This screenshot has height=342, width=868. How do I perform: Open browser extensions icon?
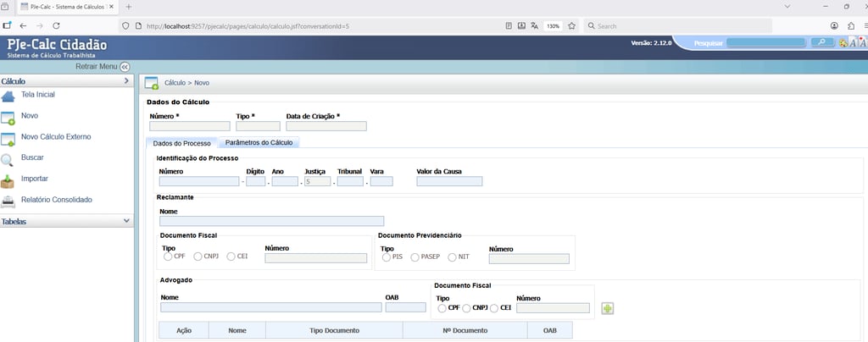click(x=851, y=25)
